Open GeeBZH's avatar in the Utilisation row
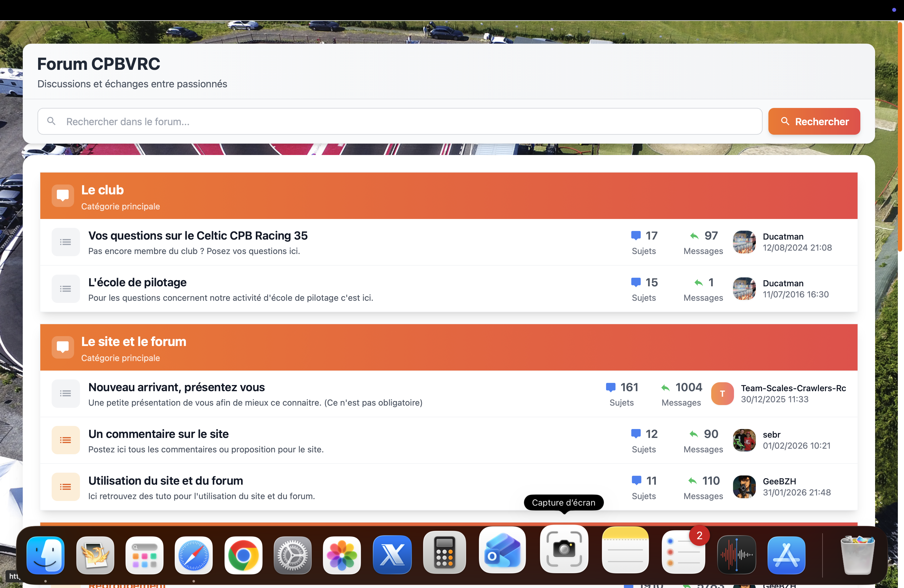This screenshot has height=588, width=904. pyautogui.click(x=744, y=487)
